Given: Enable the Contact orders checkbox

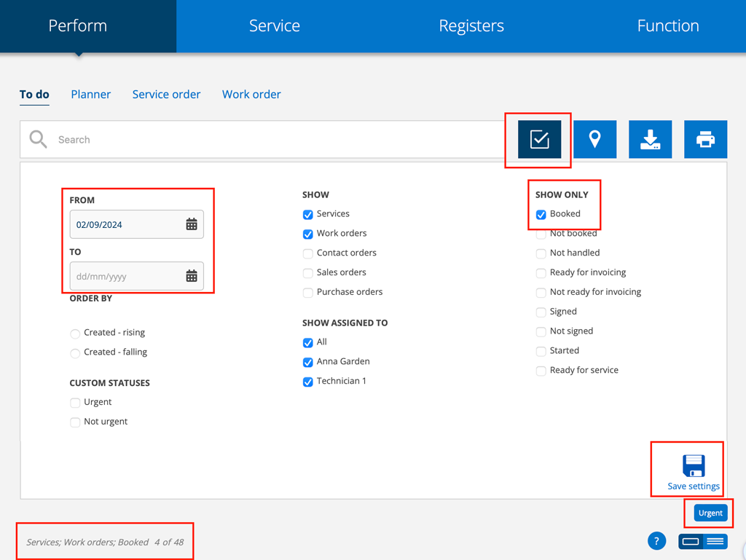Looking at the screenshot, I should click(308, 253).
